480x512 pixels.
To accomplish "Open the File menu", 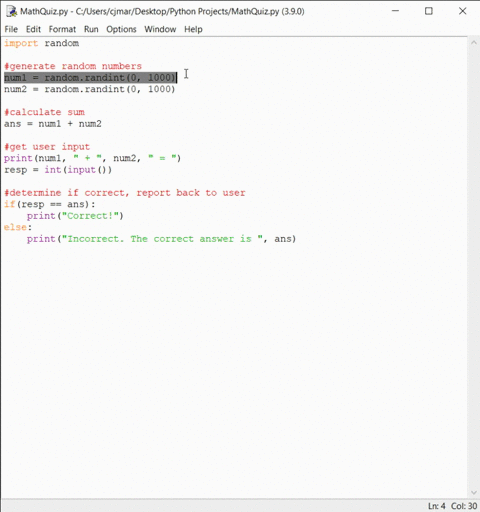I will click(11, 29).
